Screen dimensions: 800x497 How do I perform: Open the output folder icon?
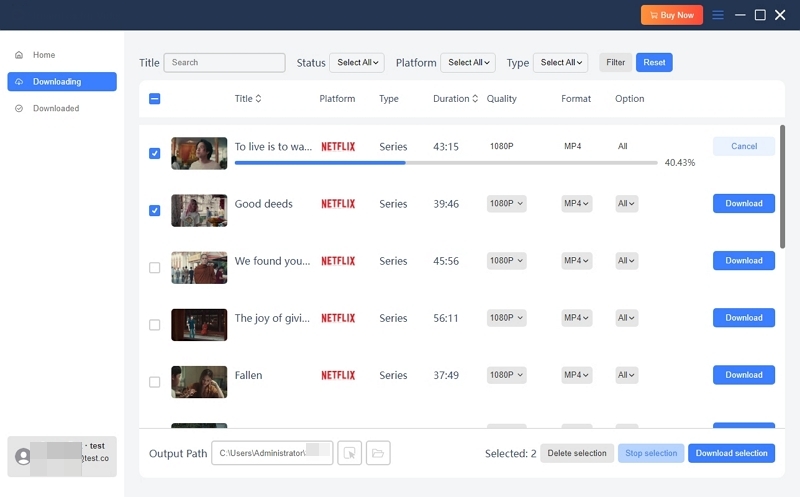click(378, 453)
